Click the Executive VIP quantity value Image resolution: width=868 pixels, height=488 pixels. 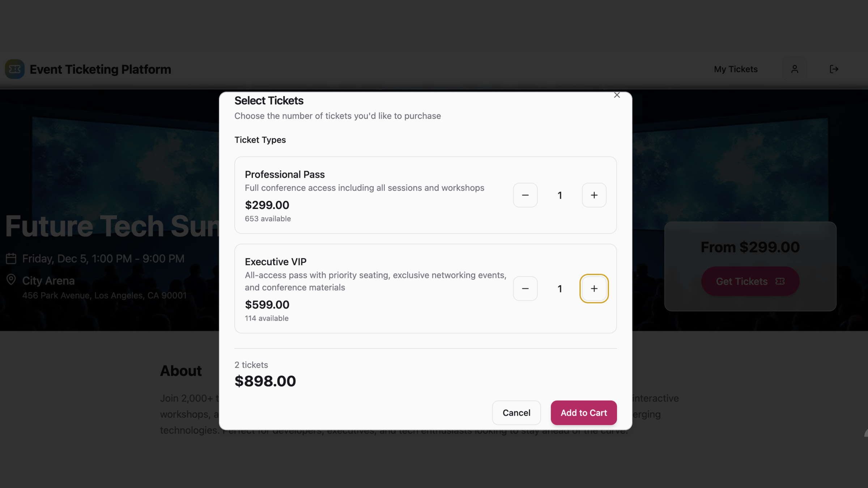coord(559,288)
